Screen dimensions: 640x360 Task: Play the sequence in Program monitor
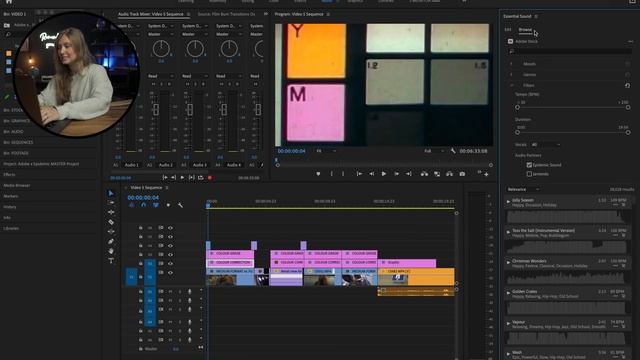pos(384,174)
